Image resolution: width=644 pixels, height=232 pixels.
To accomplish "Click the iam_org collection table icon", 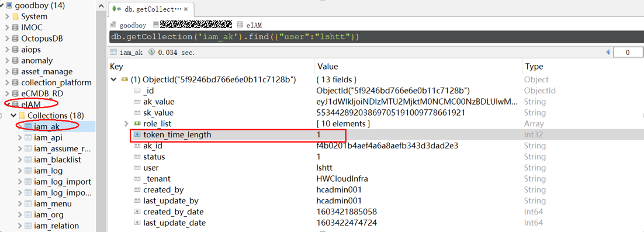I will (x=28, y=214).
